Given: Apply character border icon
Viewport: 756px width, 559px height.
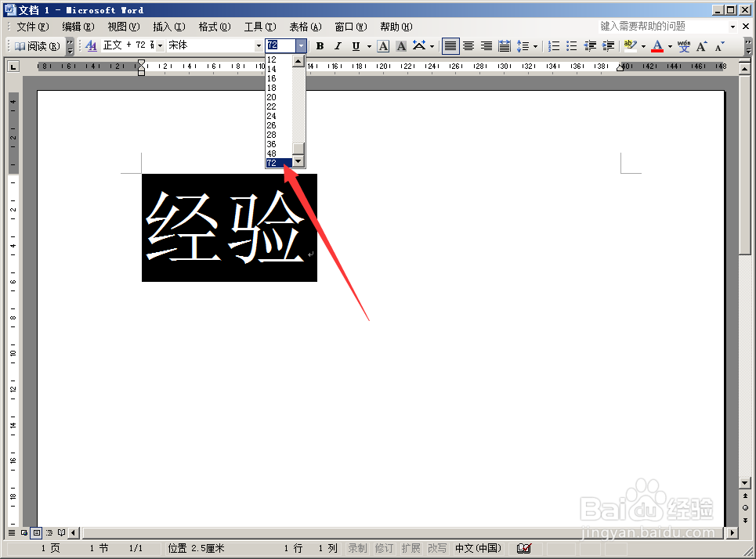Looking at the screenshot, I should [383, 46].
